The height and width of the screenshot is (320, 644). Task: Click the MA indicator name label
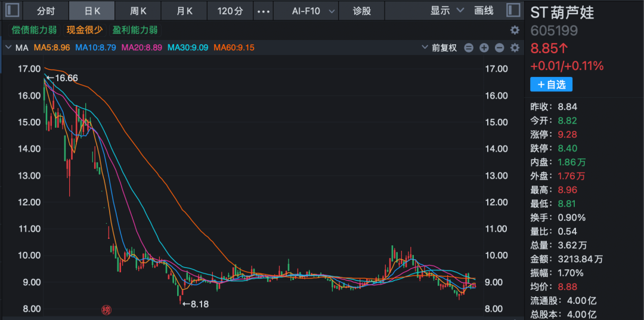click(22, 48)
